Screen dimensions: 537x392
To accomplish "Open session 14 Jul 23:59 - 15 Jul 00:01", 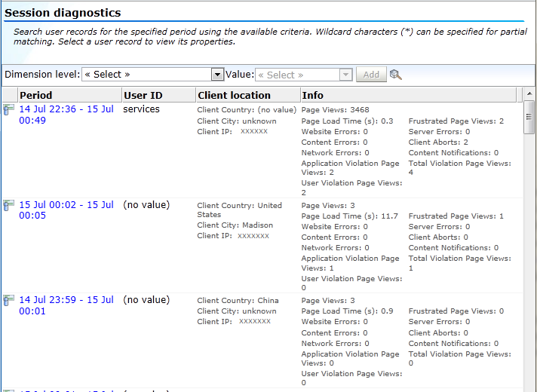I will [x=66, y=305].
